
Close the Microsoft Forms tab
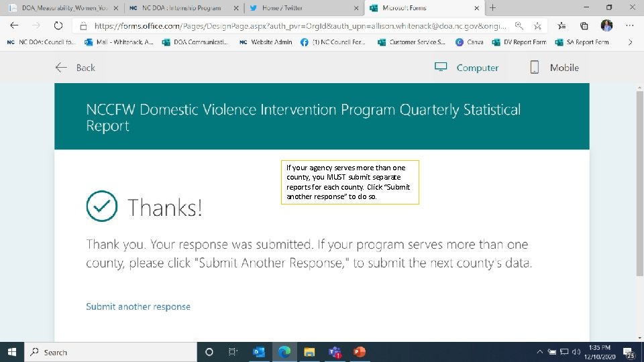[476, 8]
